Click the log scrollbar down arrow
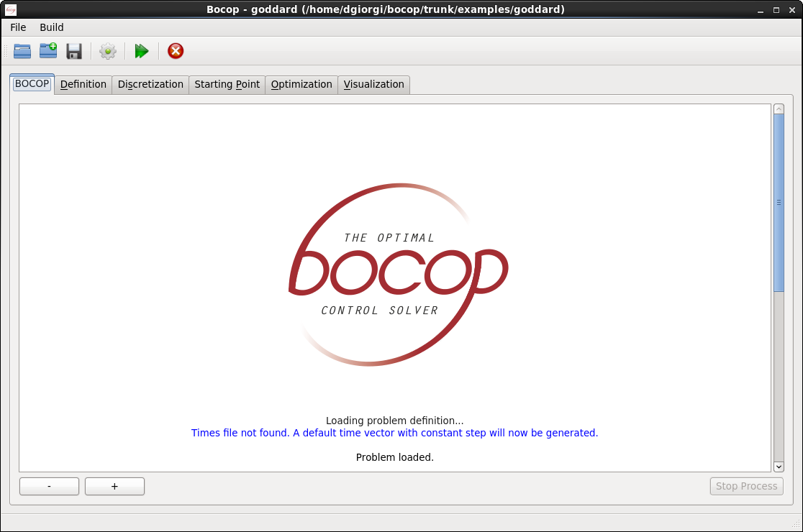The image size is (803, 532). click(779, 467)
